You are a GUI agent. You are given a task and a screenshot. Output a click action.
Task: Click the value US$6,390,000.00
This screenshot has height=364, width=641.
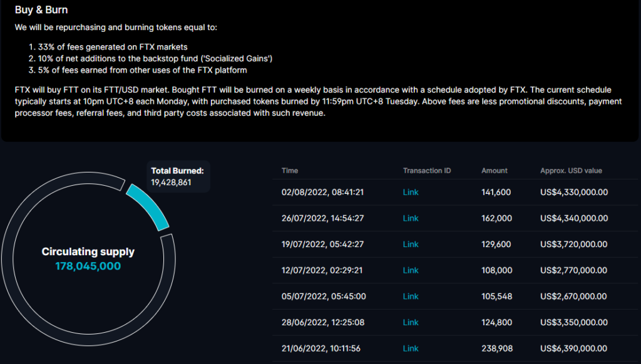[x=573, y=348]
